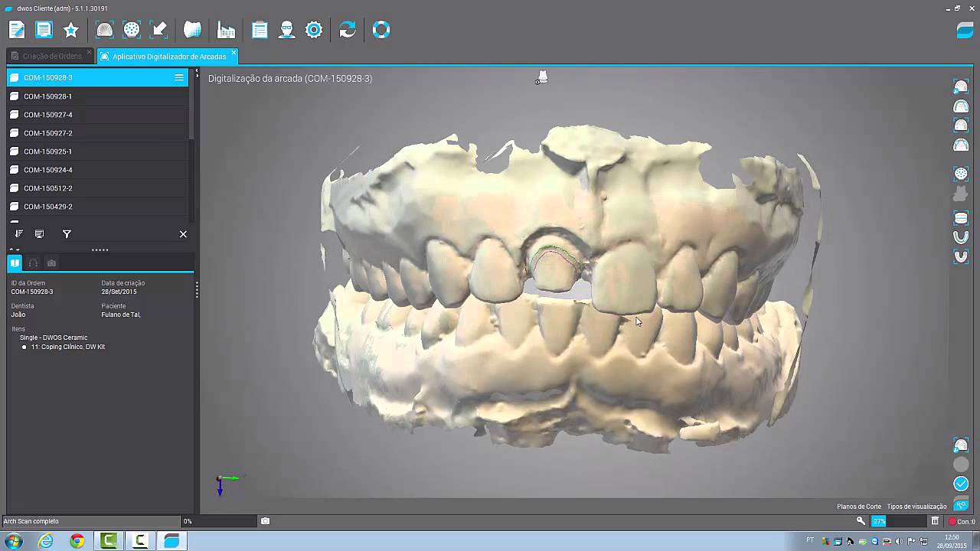Confirm with the blue checkmark button
980x551 pixels.
click(961, 484)
